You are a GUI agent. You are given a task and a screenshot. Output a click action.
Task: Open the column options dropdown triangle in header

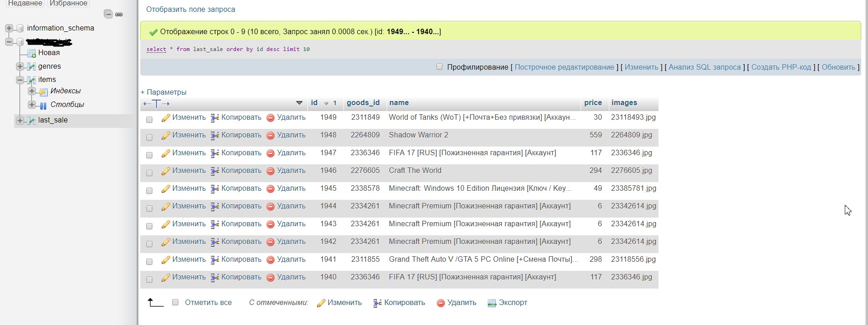pyautogui.click(x=299, y=103)
